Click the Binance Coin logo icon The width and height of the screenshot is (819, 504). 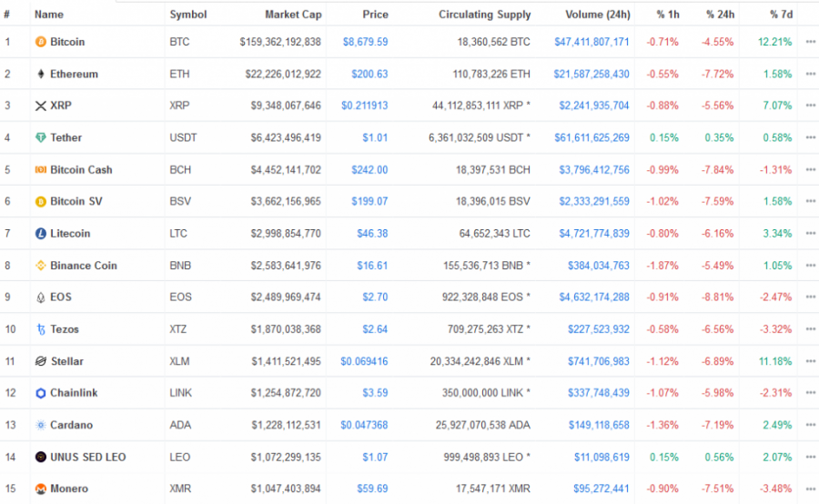coord(40,266)
